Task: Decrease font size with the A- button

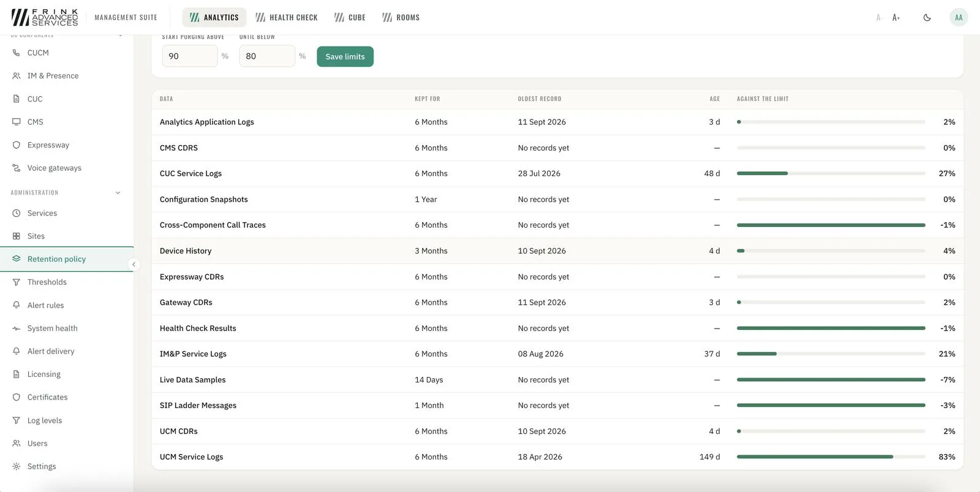Action: (878, 18)
